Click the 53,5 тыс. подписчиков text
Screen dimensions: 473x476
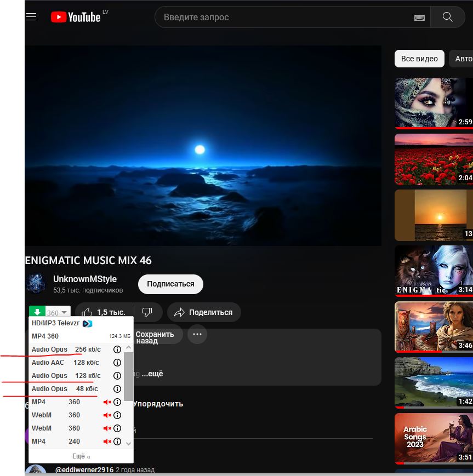(x=88, y=290)
